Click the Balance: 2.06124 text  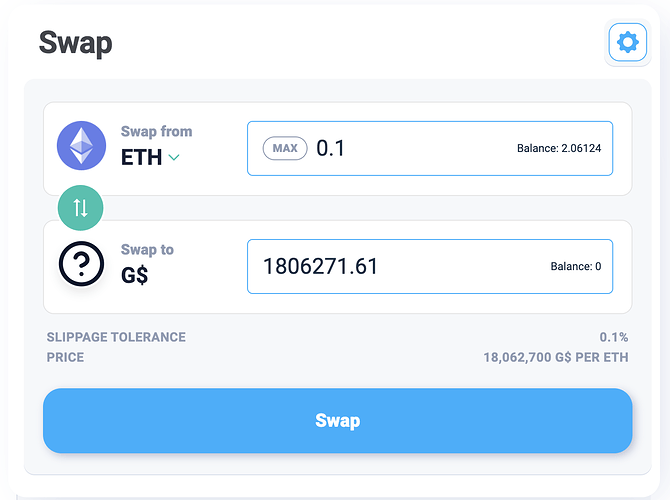click(x=559, y=148)
